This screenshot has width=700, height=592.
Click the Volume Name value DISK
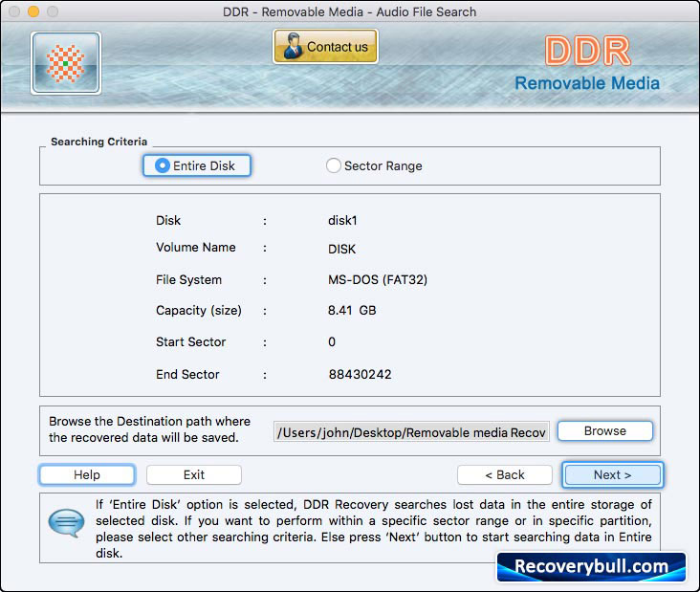point(342,249)
